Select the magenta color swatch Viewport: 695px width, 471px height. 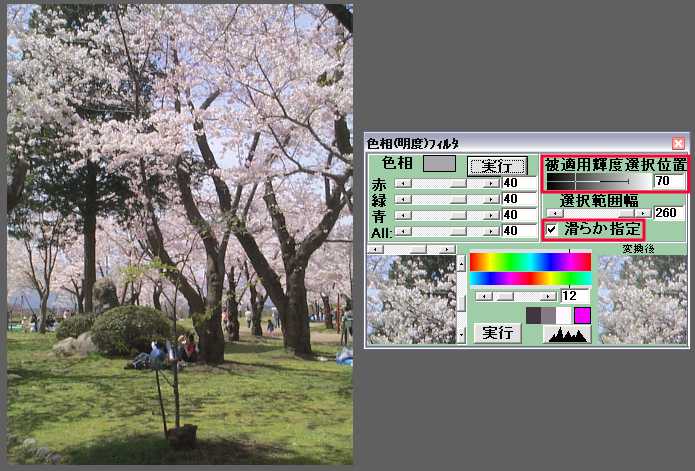click(582, 315)
